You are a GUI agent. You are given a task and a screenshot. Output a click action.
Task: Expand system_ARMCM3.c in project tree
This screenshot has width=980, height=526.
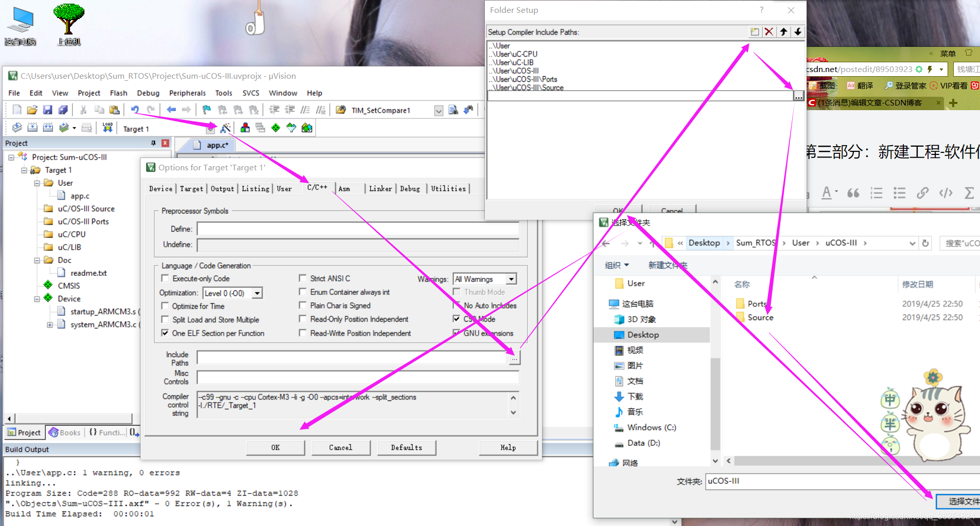tap(49, 325)
